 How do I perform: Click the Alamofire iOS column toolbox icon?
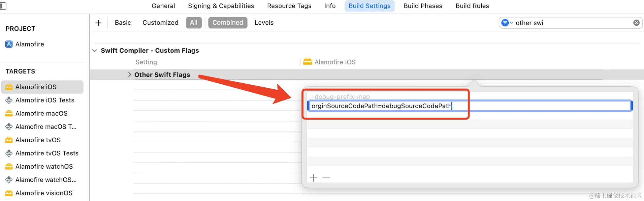tap(307, 62)
